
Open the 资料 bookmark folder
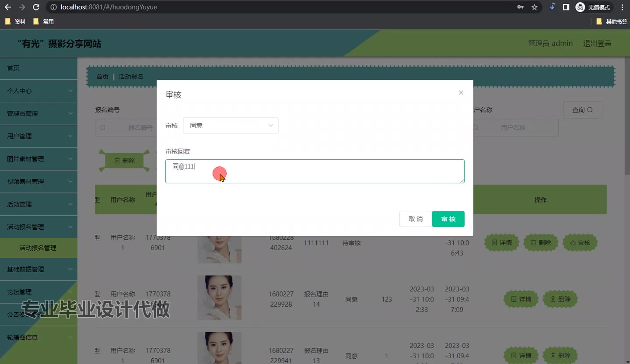[16, 21]
